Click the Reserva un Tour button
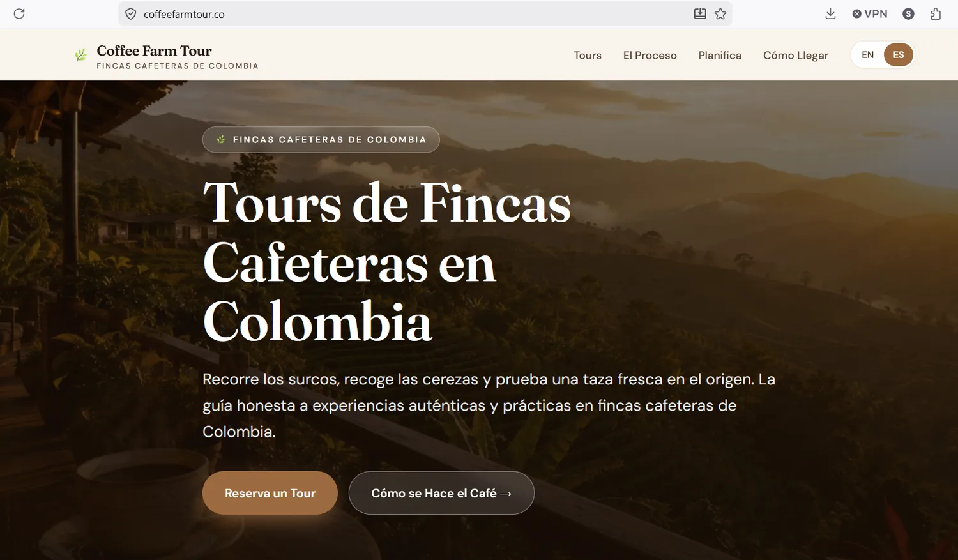The width and height of the screenshot is (958, 560). (270, 493)
